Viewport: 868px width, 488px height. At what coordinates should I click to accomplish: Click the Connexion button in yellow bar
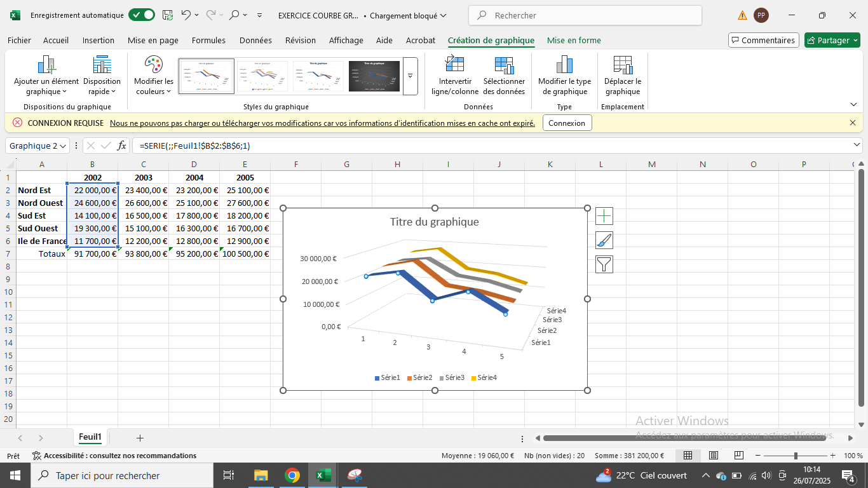pyautogui.click(x=567, y=123)
